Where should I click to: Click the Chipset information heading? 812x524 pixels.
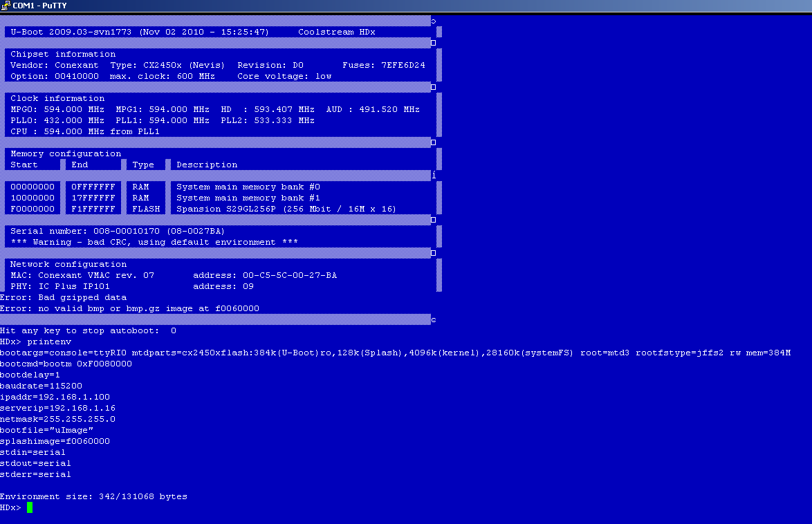pyautogui.click(x=63, y=54)
